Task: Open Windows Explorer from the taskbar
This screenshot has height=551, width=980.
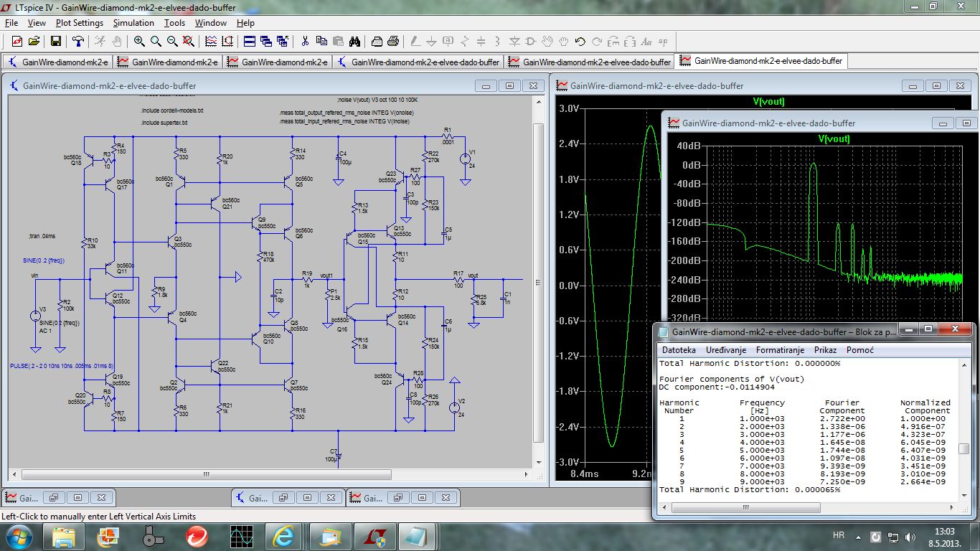Action: click(x=64, y=536)
